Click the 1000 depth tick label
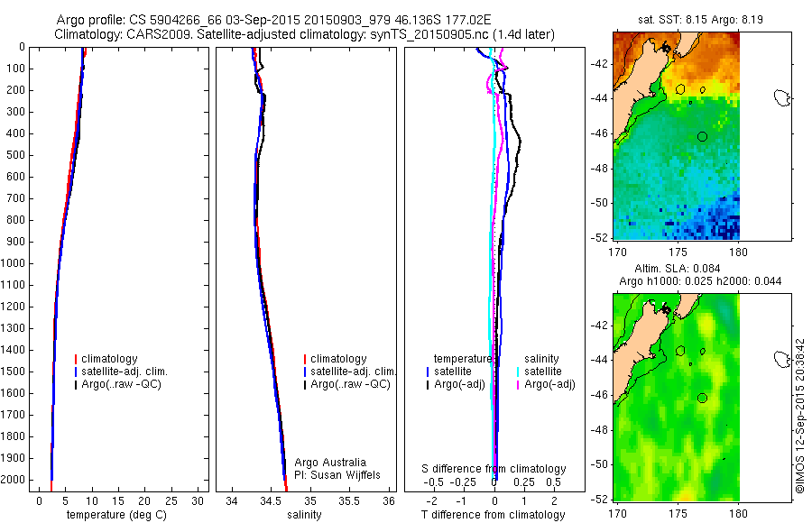Screen dimensions: 812x523 13,263
